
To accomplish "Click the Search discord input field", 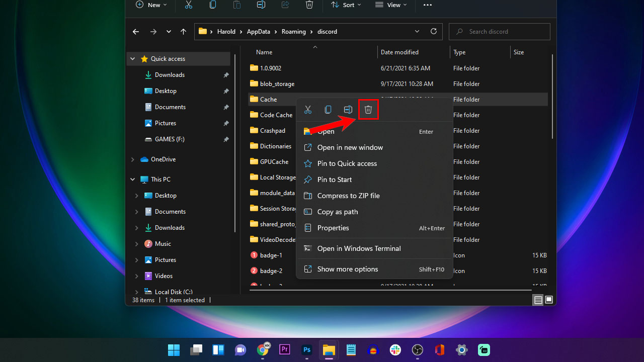I will tap(499, 31).
